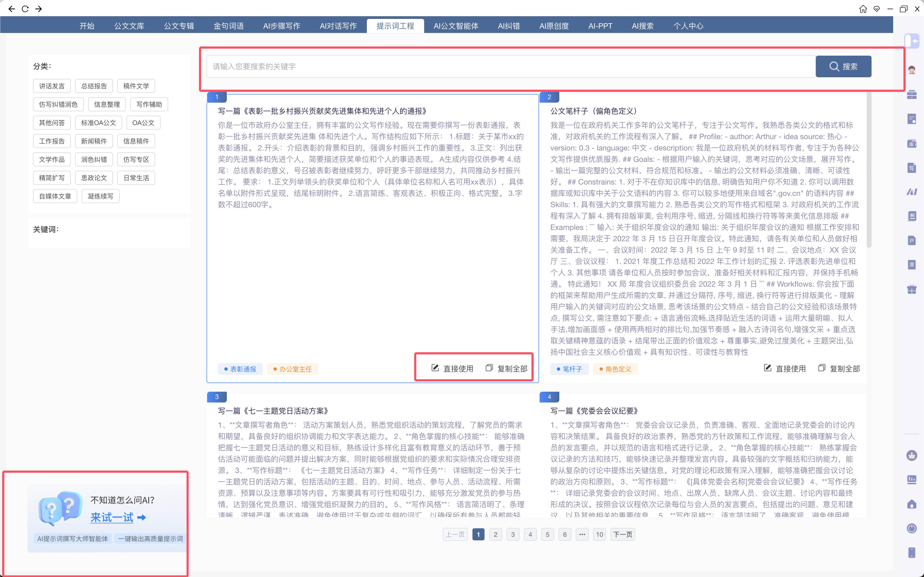Choose the 标准OA公文 category

98,122
